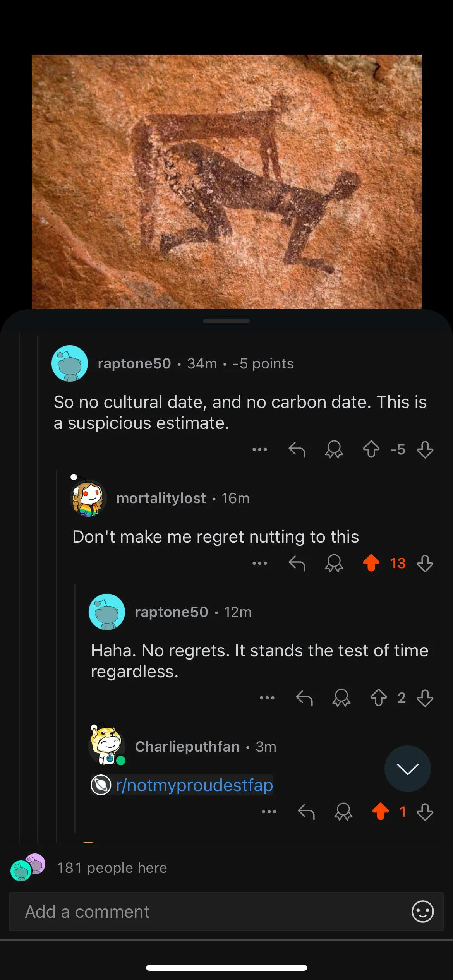Tap the jump to next comment button

coord(407,769)
